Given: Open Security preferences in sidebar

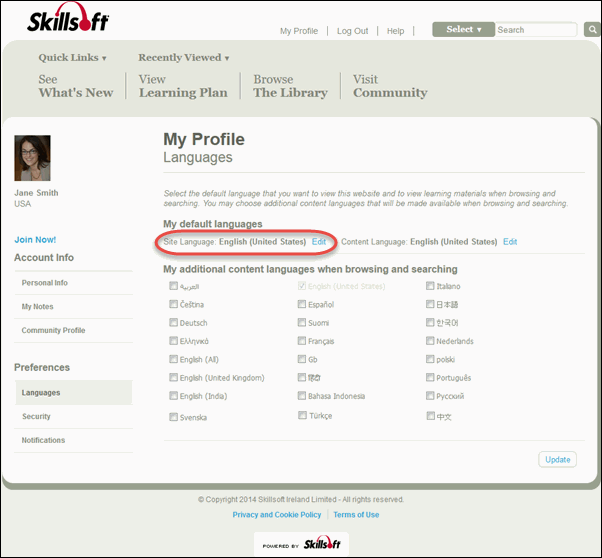Looking at the screenshot, I should click(36, 416).
